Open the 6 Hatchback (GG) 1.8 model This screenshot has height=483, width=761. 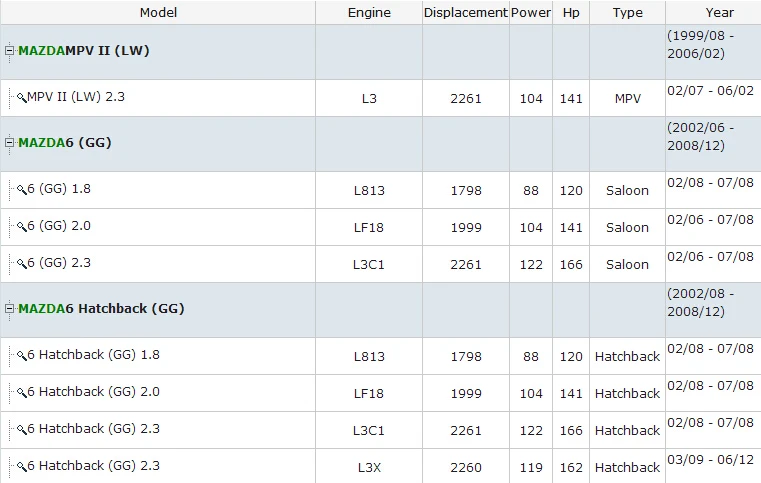pyautogui.click(x=94, y=354)
